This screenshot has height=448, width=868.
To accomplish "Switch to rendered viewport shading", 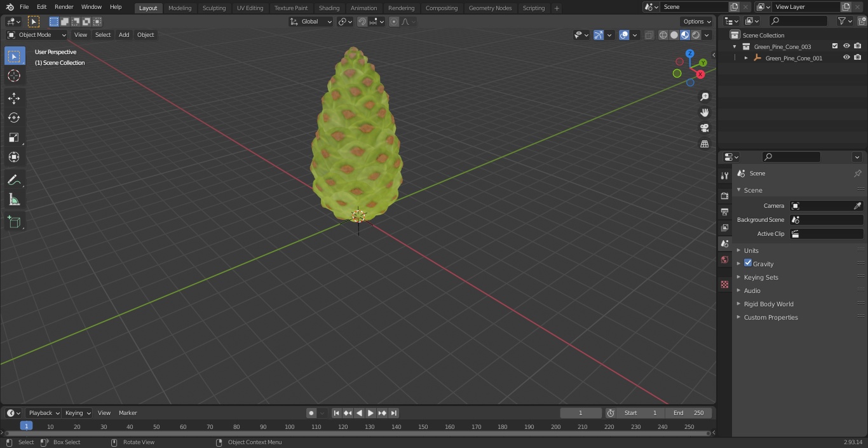I will tap(696, 35).
